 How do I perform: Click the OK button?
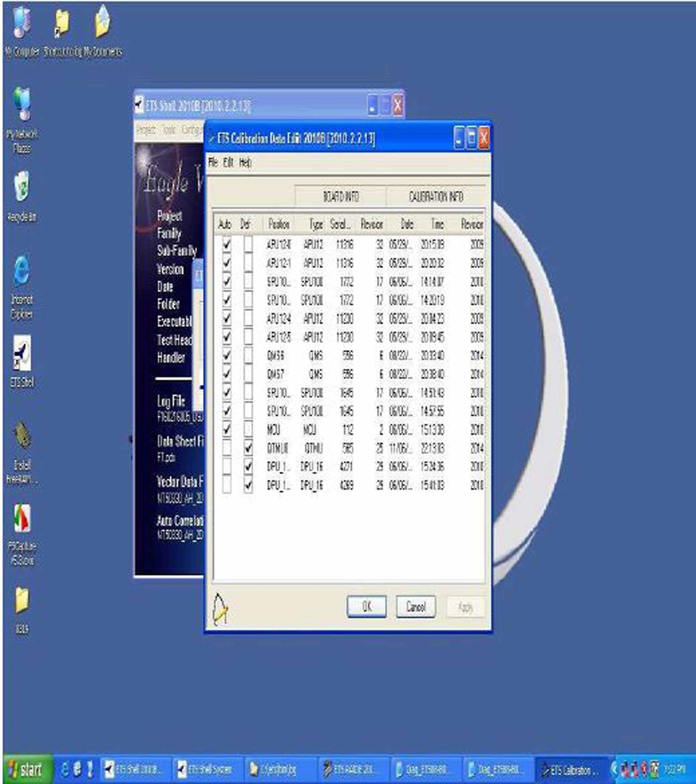coord(366,606)
